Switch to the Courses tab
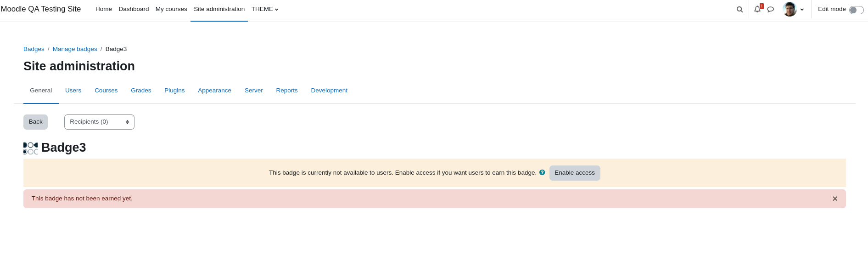 pyautogui.click(x=106, y=91)
